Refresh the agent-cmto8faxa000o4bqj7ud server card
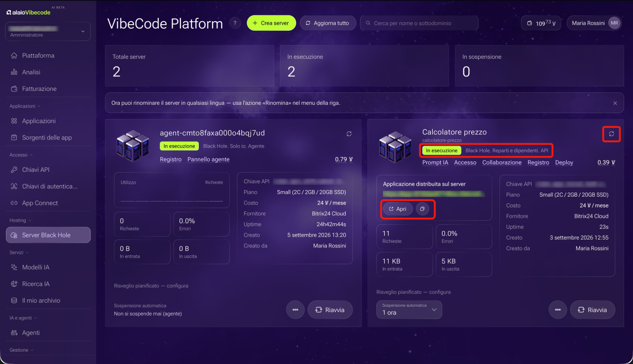 click(349, 134)
